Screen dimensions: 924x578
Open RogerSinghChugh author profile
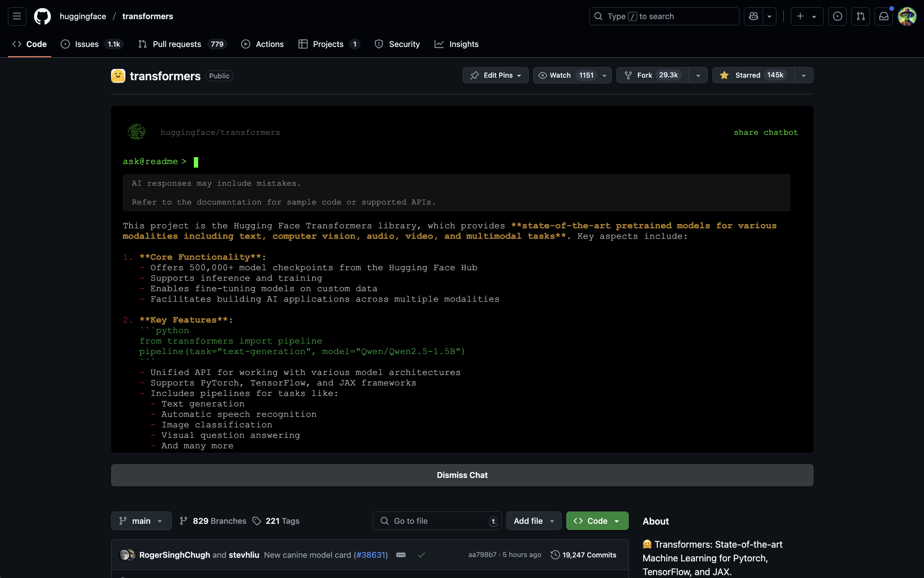174,555
